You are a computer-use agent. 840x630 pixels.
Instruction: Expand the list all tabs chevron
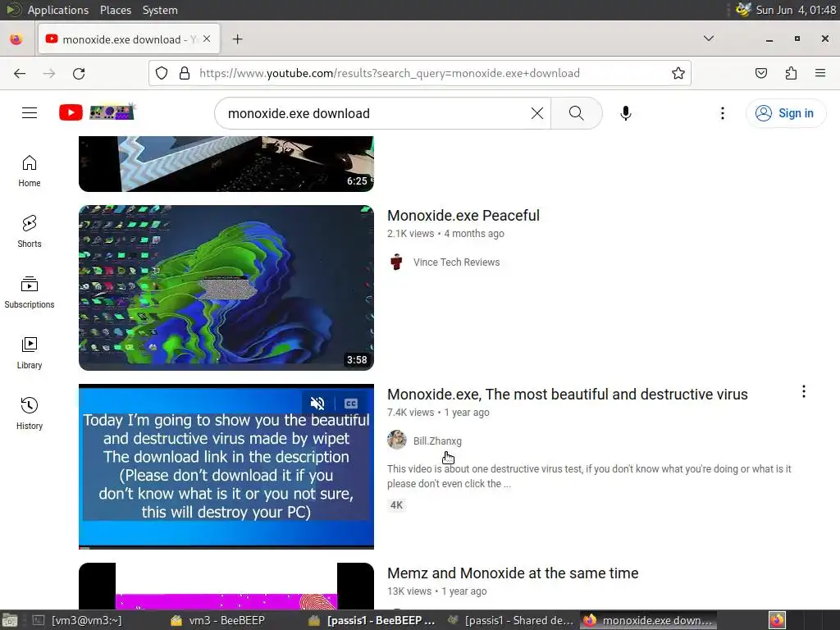point(708,39)
